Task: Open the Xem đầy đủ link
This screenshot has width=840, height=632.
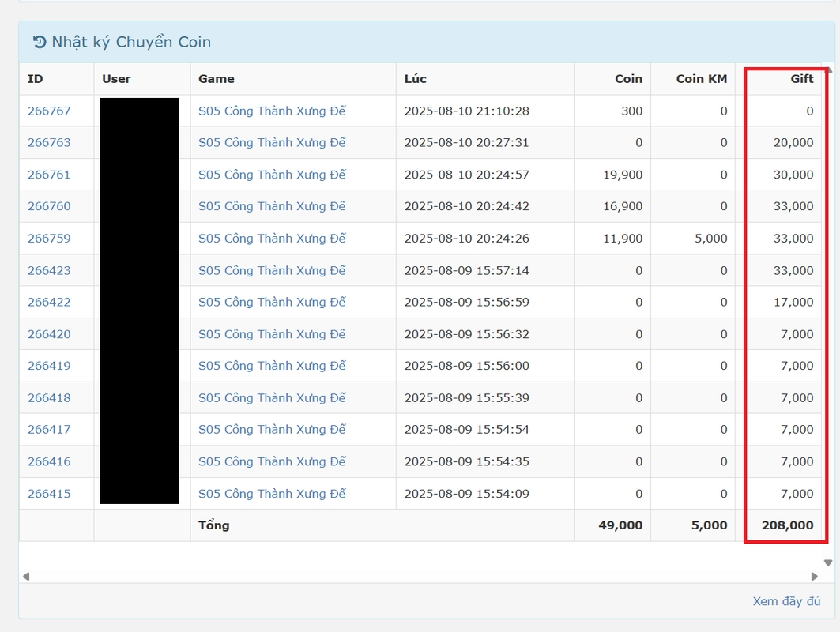Action: coord(786,601)
